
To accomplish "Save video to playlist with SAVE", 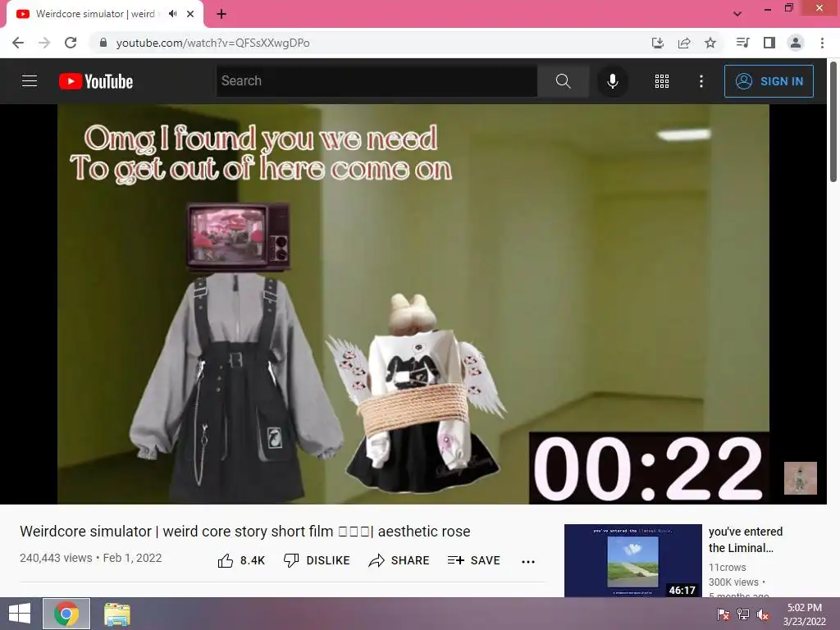I will [x=473, y=560].
